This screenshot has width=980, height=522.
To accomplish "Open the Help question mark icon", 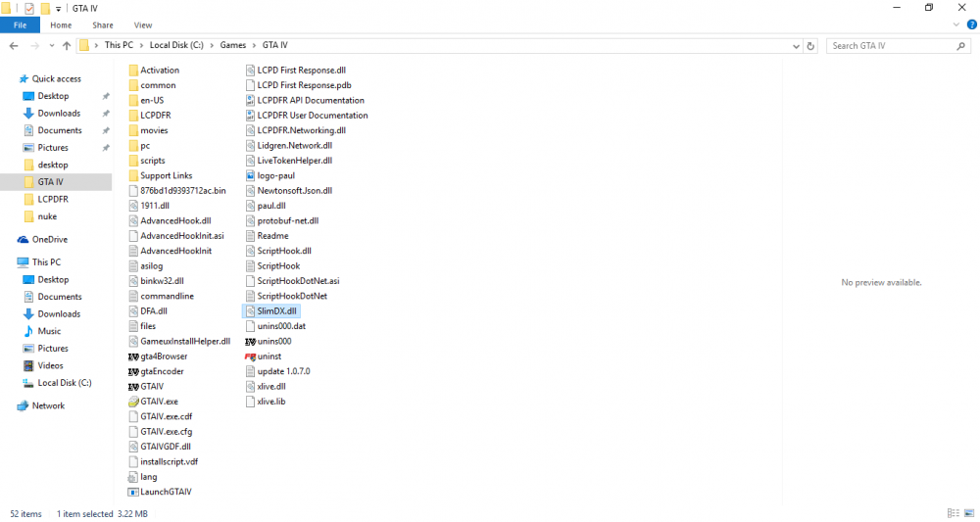I will coord(972,25).
